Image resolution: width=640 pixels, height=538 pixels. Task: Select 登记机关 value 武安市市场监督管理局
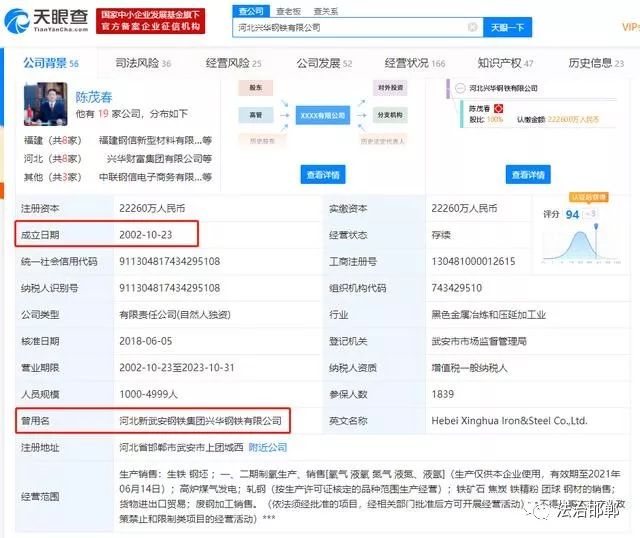click(x=479, y=341)
